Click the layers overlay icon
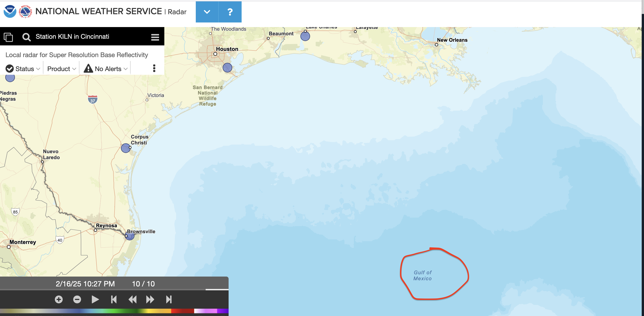This screenshot has height=316, width=644. [x=8, y=37]
